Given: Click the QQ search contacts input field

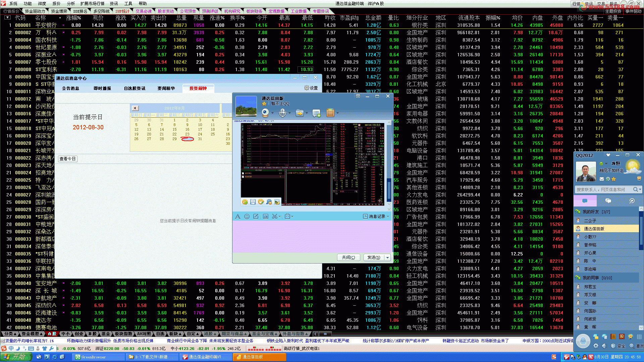Looking at the screenshot, I should pos(604,190).
